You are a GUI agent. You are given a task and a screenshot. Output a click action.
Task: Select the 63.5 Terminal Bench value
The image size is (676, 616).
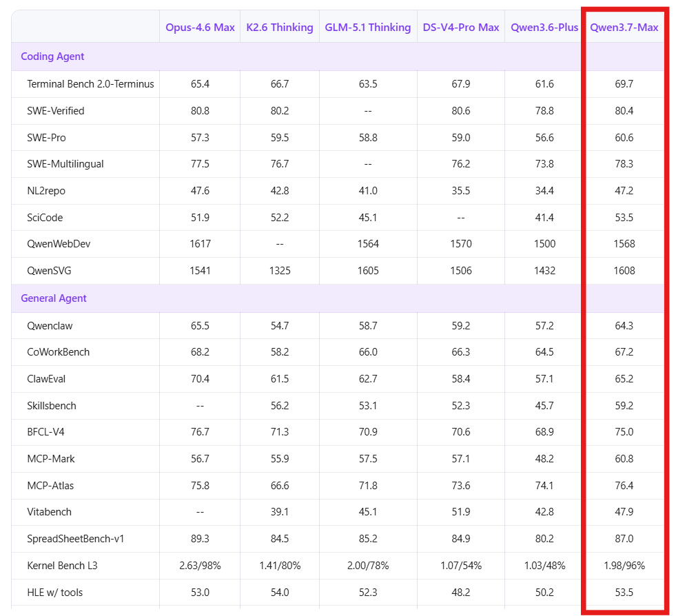(368, 84)
